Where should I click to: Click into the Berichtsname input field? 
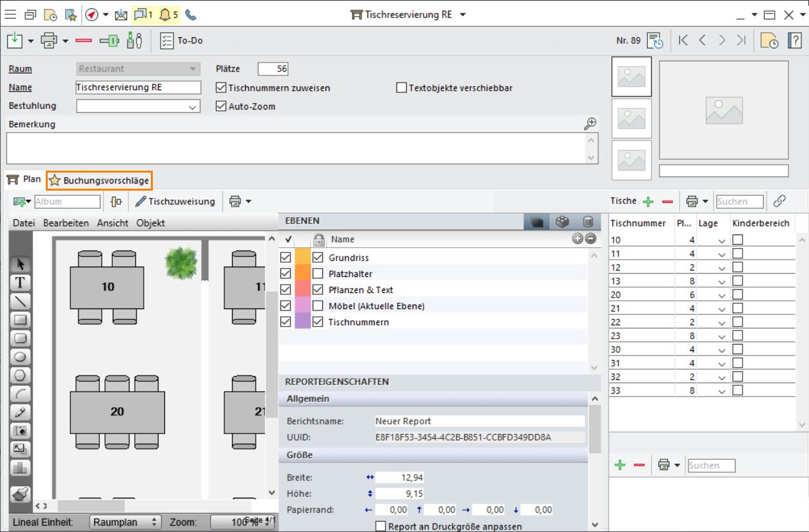tap(479, 421)
